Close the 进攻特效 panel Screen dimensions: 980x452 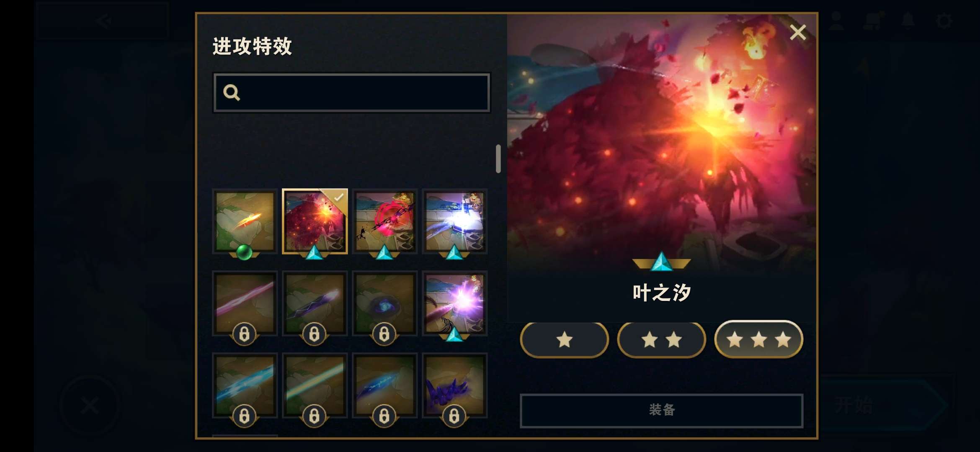[x=798, y=32]
